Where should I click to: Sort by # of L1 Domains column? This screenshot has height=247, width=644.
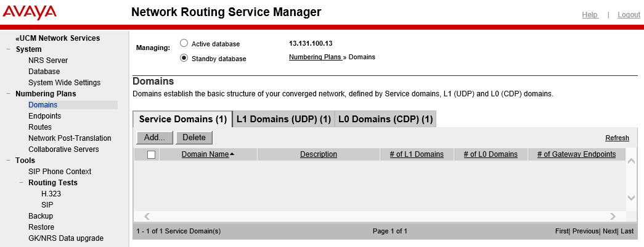[x=417, y=154]
